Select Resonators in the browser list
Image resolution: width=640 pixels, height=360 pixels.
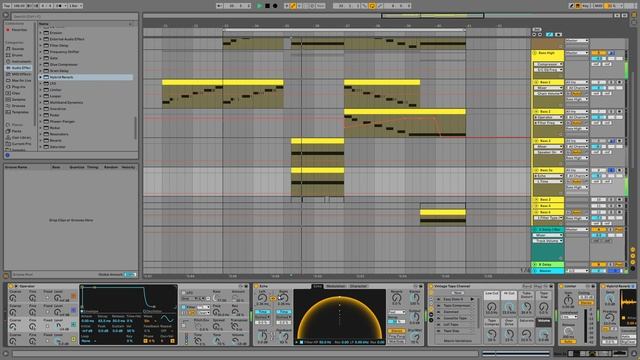[59, 134]
